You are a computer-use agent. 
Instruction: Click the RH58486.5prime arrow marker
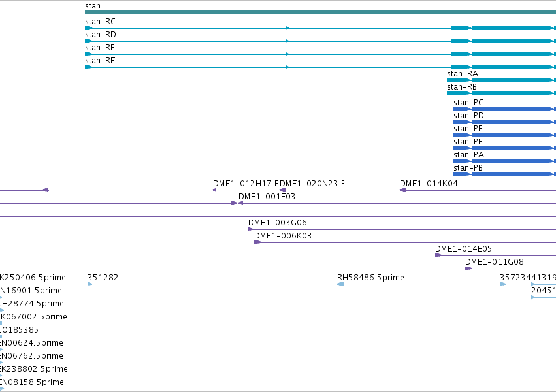[x=341, y=284]
